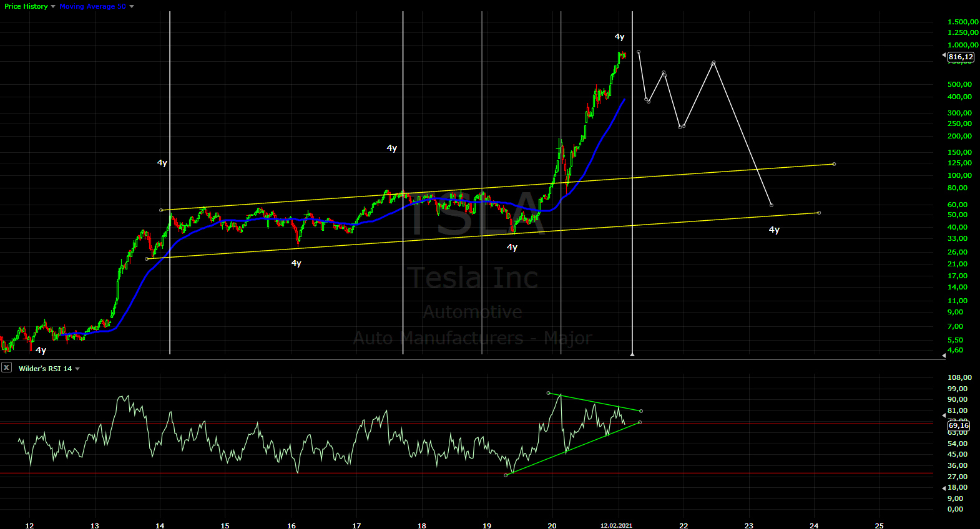Grab the lower yellow channel line's left endpoint handle
Image resolution: width=980 pixels, height=529 pixels.
pyautogui.click(x=147, y=258)
